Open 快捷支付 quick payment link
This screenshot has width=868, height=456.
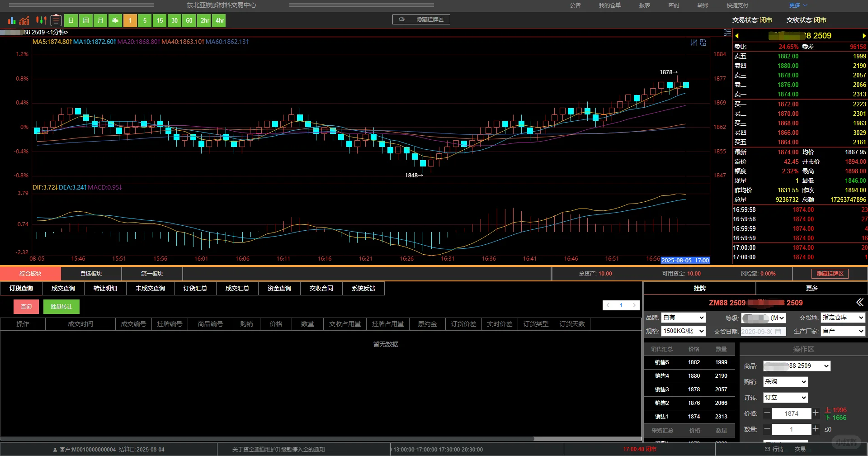(x=737, y=5)
